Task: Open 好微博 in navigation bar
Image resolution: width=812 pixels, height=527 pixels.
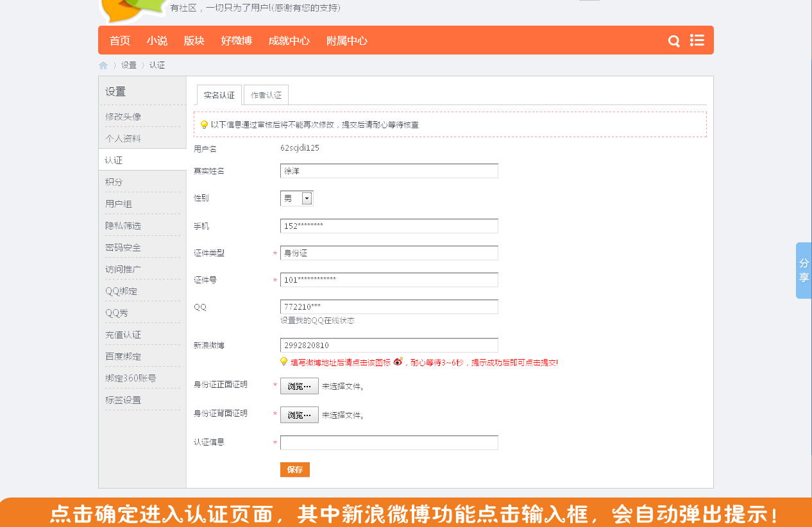Action: (237, 41)
